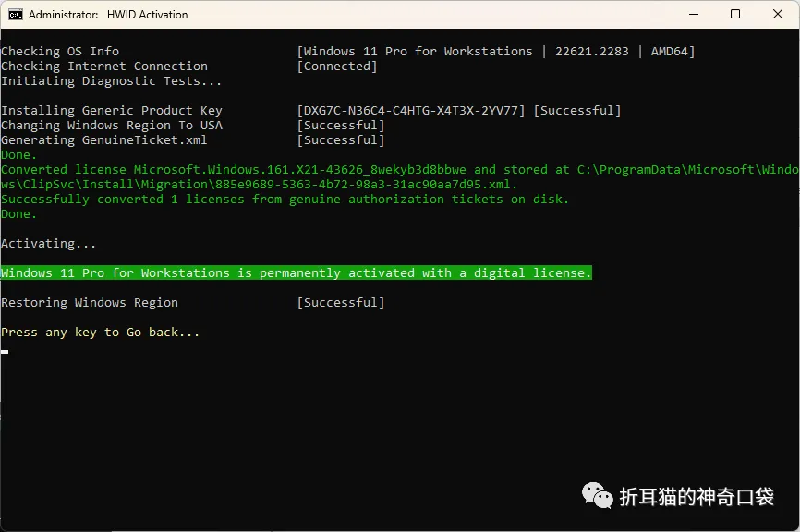Click "Generating GenuineTicket.xml" line

[104, 140]
